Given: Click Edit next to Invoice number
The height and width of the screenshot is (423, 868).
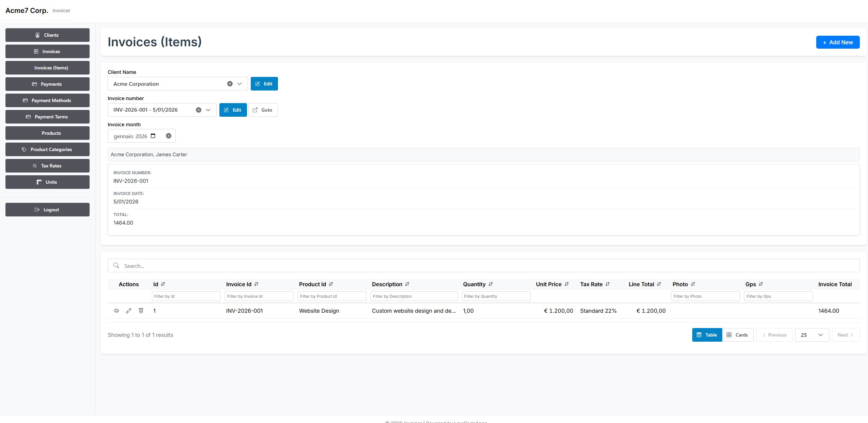Looking at the screenshot, I should [233, 110].
